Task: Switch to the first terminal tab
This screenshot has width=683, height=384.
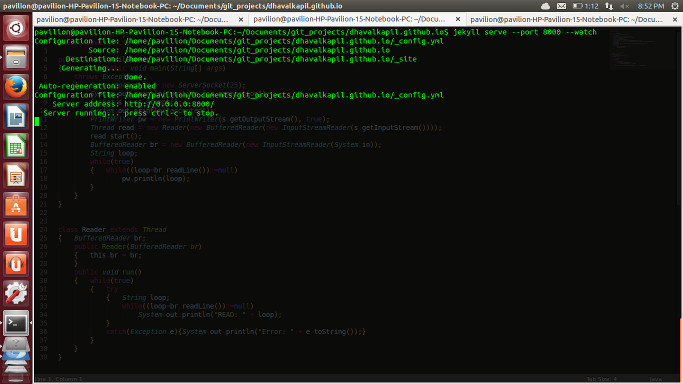Action: tap(132, 19)
